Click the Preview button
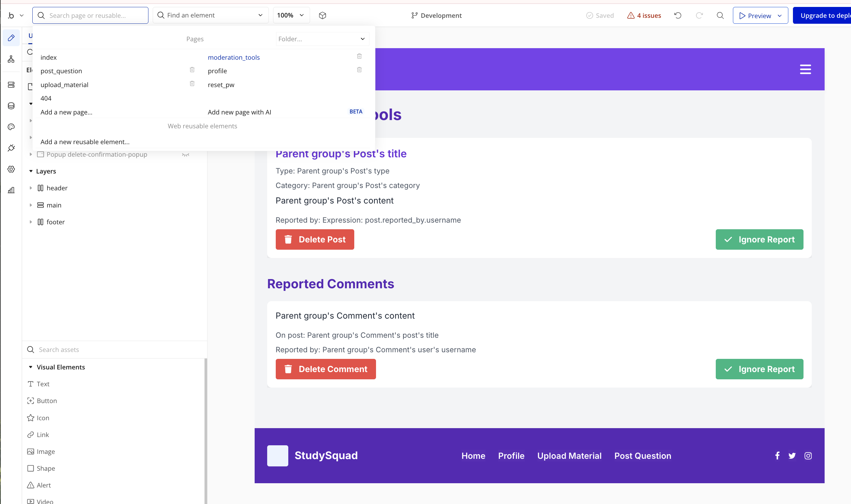Screen dimensions: 851x504 [755, 16]
